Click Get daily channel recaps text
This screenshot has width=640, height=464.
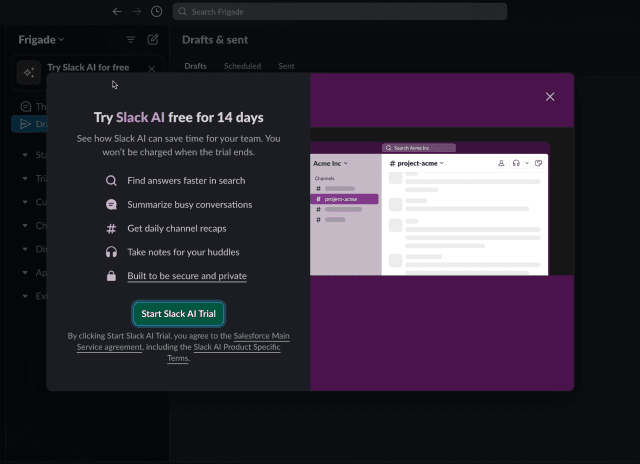click(177, 229)
